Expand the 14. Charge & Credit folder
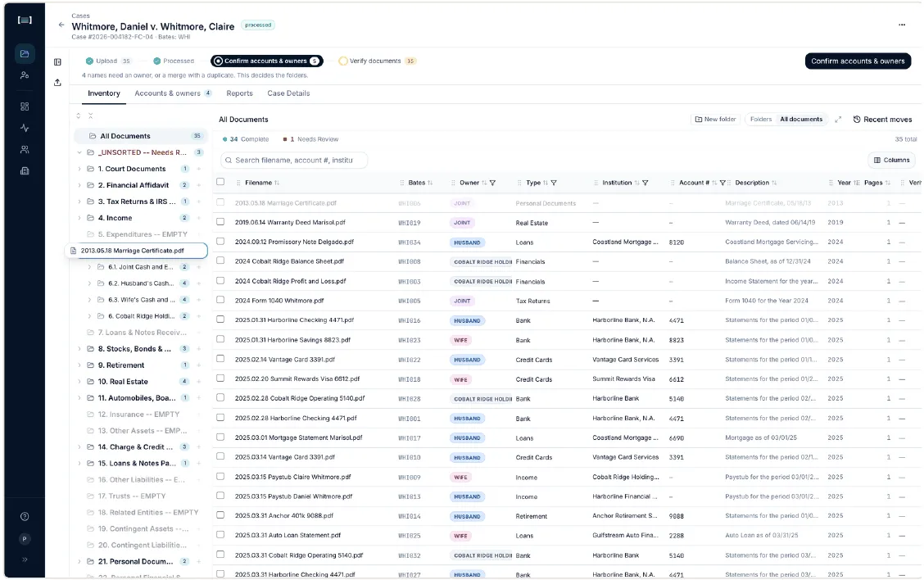 [79, 447]
